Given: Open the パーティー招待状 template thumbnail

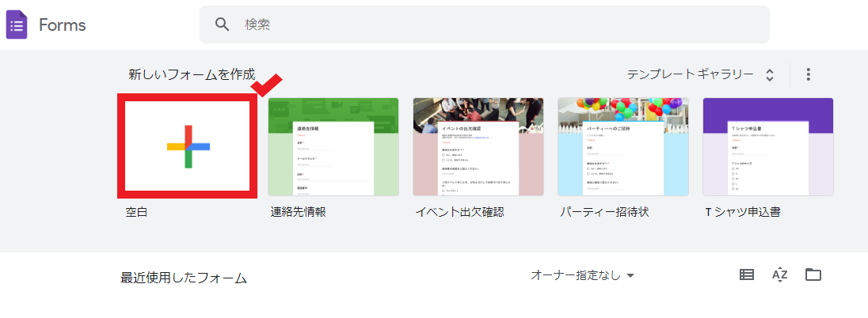Looking at the screenshot, I should [623, 146].
